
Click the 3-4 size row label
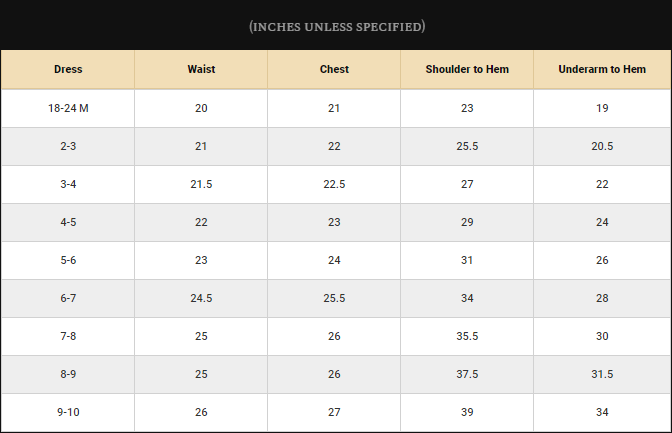click(68, 184)
